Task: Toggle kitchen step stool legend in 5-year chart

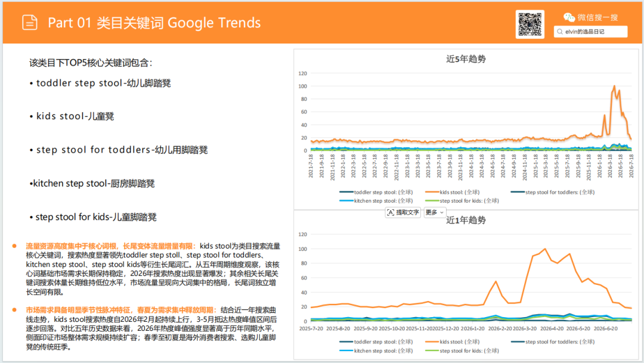Action: [x=376, y=201]
